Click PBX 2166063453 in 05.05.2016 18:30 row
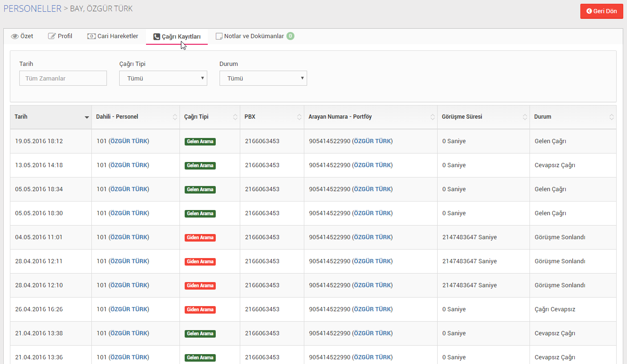 (x=262, y=213)
